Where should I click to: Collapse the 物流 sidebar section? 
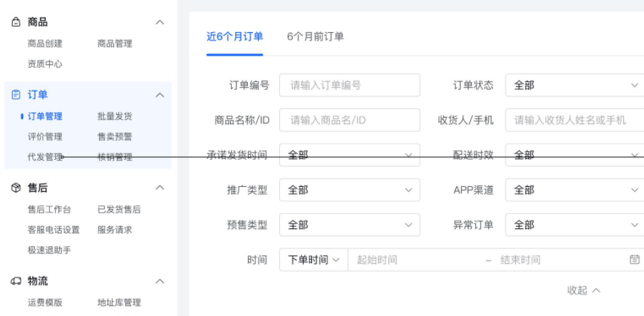click(160, 282)
